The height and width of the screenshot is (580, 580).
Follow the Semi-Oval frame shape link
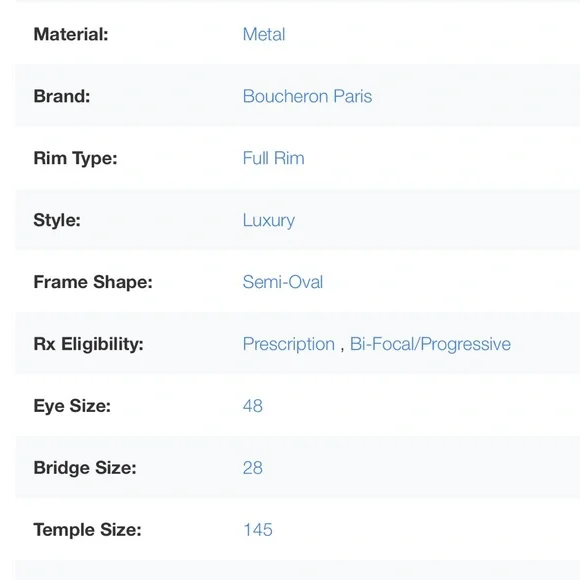(283, 282)
